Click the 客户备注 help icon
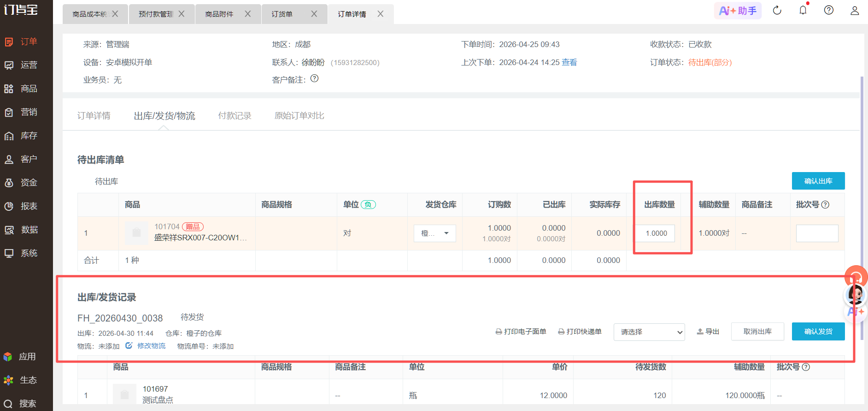The image size is (868, 411). (315, 78)
